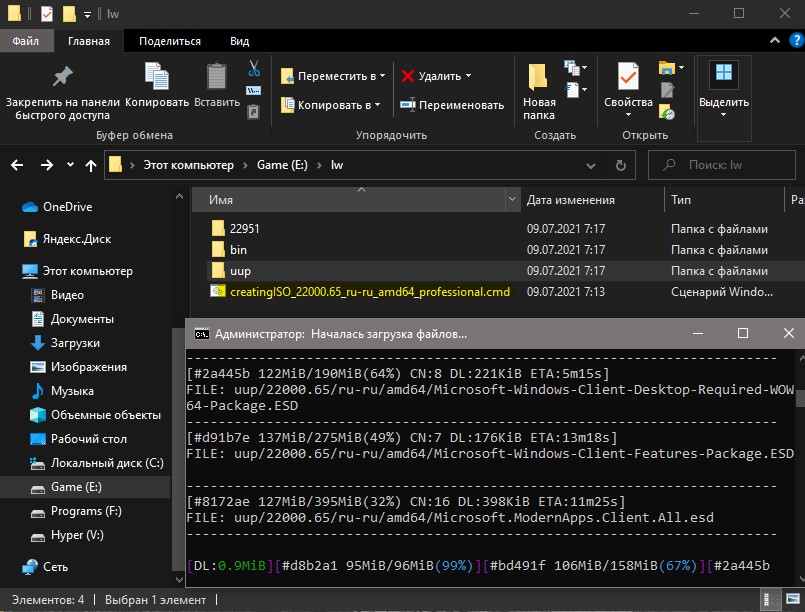The width and height of the screenshot is (805, 612).
Task: Expand address bar history dropdown
Action: click(x=591, y=165)
